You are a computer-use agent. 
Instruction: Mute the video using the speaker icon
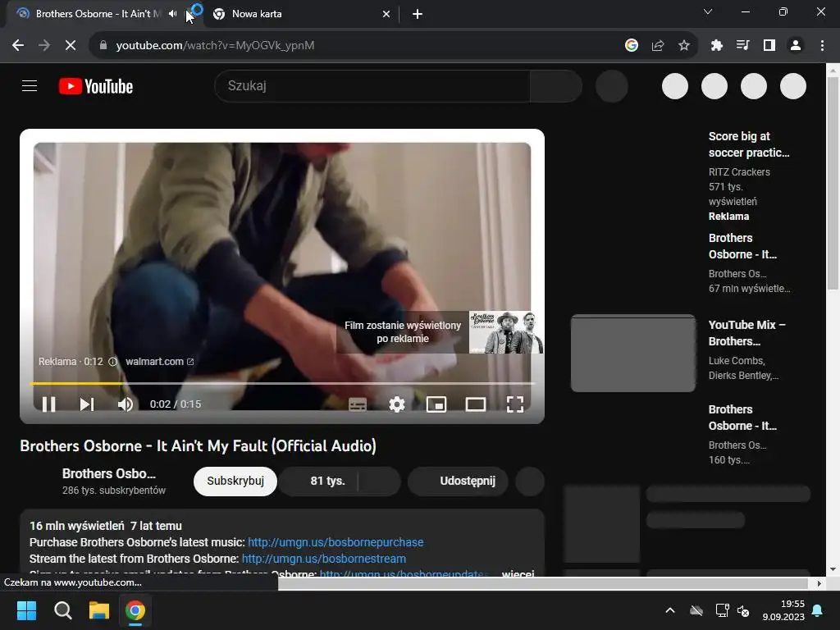click(126, 404)
